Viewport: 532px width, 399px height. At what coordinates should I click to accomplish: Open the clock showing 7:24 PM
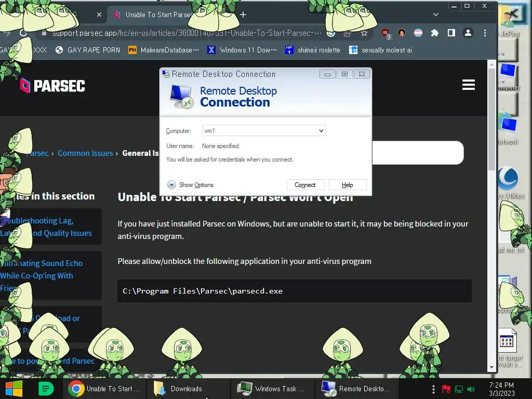(502, 389)
